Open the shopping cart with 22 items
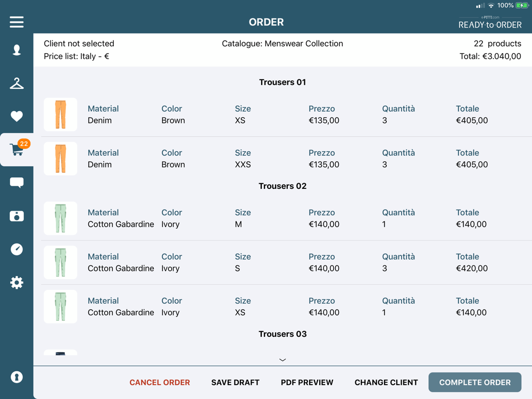The image size is (532, 399). click(17, 149)
